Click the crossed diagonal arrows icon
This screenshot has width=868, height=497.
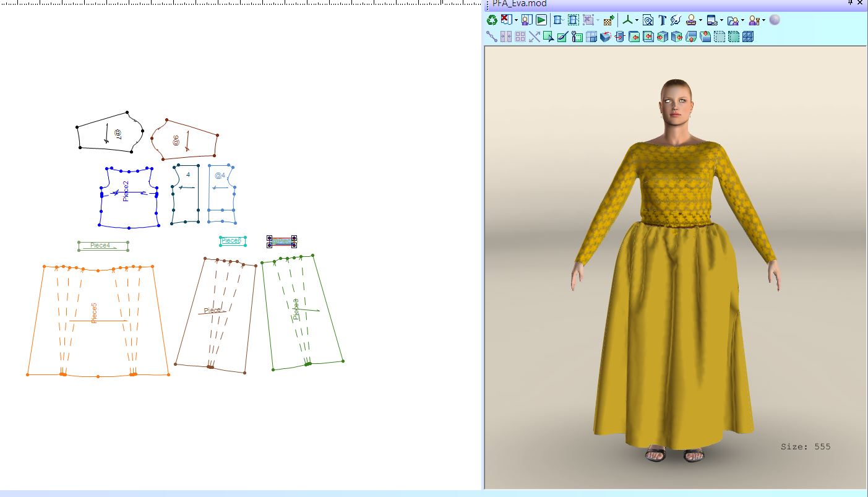535,37
